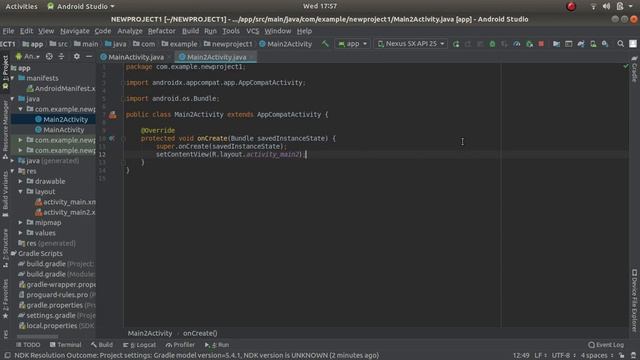Click the Run app green icon
The height and width of the screenshot is (360, 640).
(456, 44)
